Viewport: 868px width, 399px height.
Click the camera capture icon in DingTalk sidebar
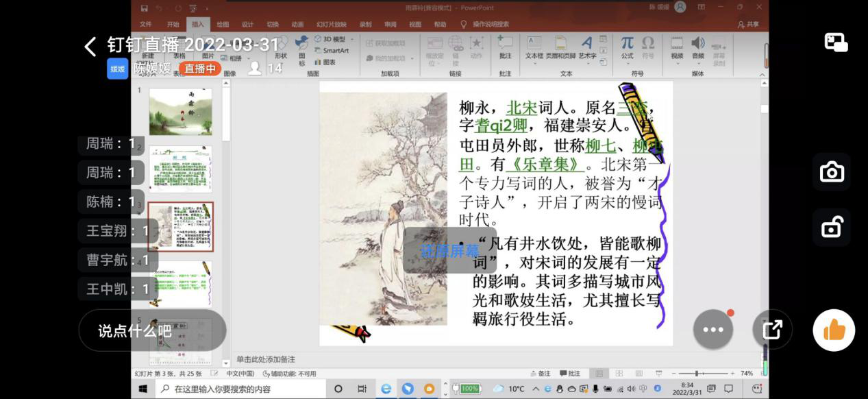(832, 171)
